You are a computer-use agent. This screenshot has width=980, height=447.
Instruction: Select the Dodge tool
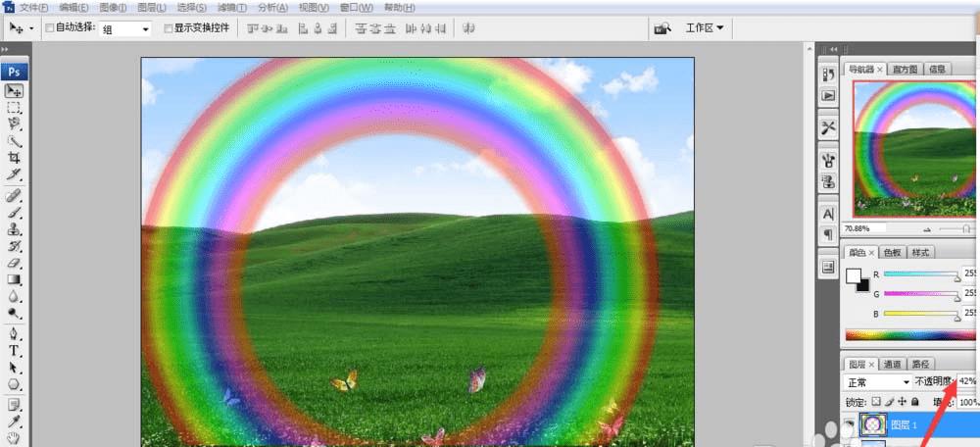click(x=15, y=313)
